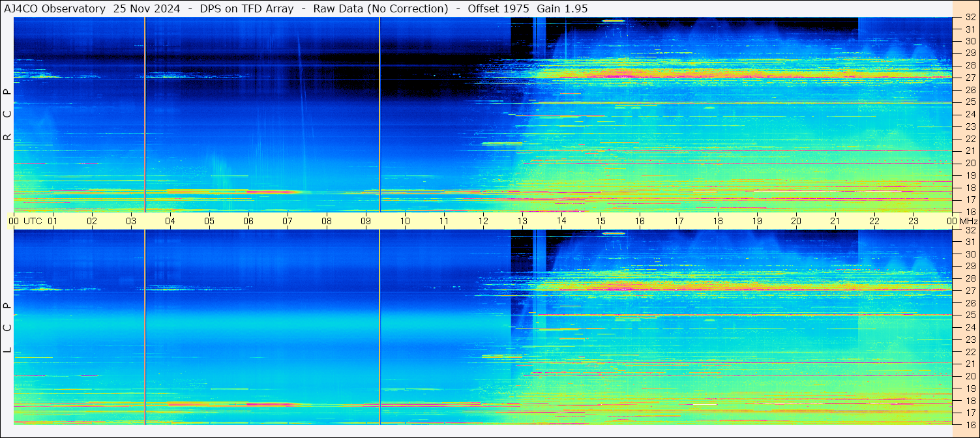
Task: Click the 20 MHz tick in lower plot
Action: click(x=970, y=375)
